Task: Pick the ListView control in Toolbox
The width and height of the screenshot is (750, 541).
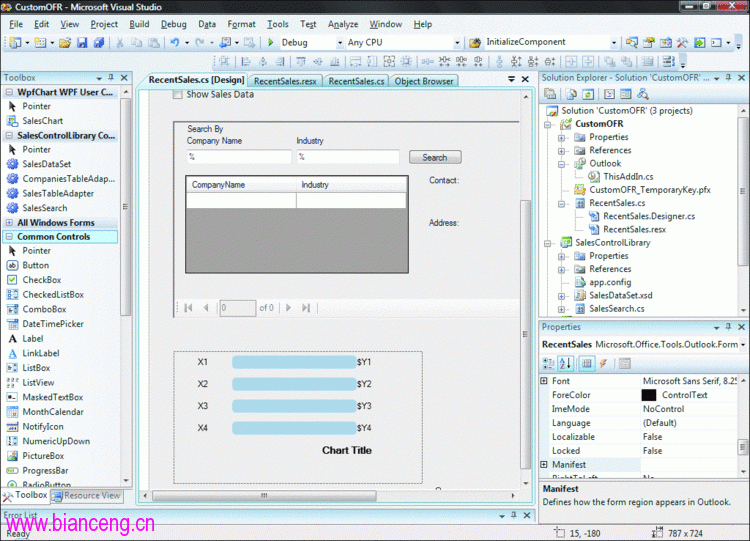Action: pos(38,383)
